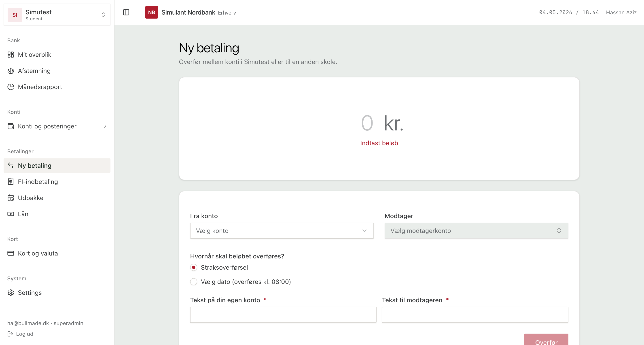Open the Vælg modtagerkonto selector
The width and height of the screenshot is (644, 345).
tap(476, 231)
